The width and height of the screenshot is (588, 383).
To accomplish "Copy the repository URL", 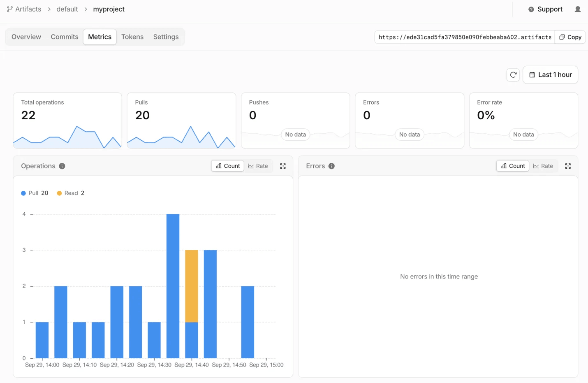I will click(x=570, y=37).
